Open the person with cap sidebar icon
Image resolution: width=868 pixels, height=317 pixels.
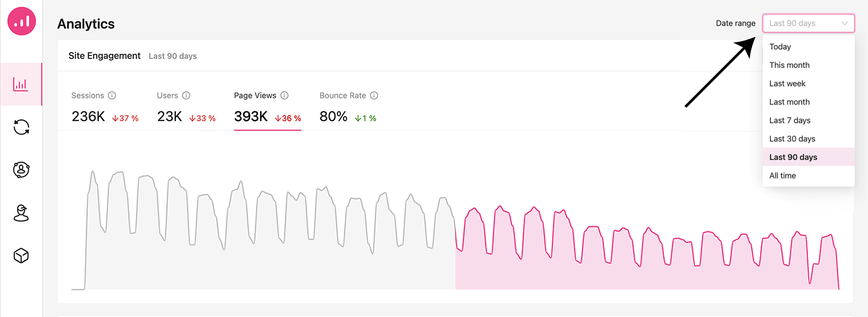point(21,212)
